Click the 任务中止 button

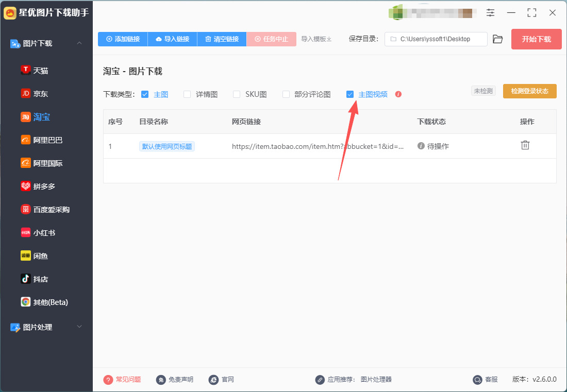[272, 39]
